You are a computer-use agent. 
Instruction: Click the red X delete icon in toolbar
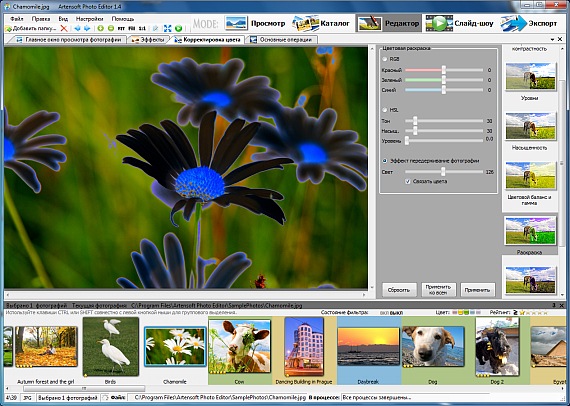click(x=64, y=28)
